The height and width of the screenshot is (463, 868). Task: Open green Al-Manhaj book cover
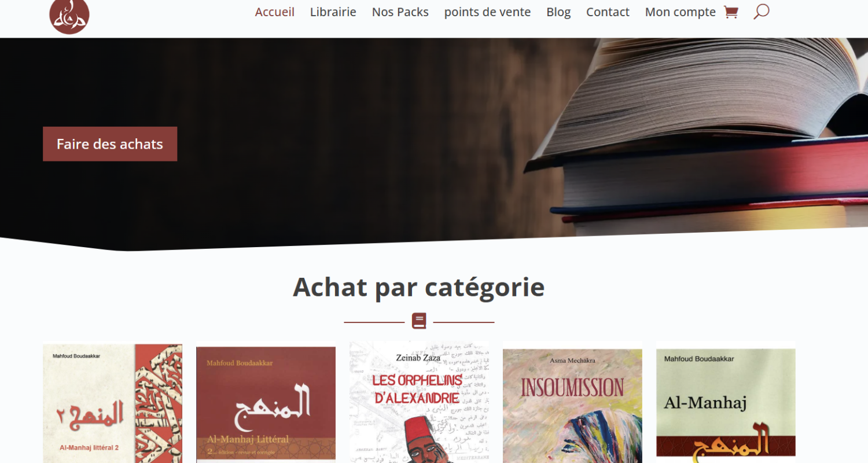click(726, 406)
